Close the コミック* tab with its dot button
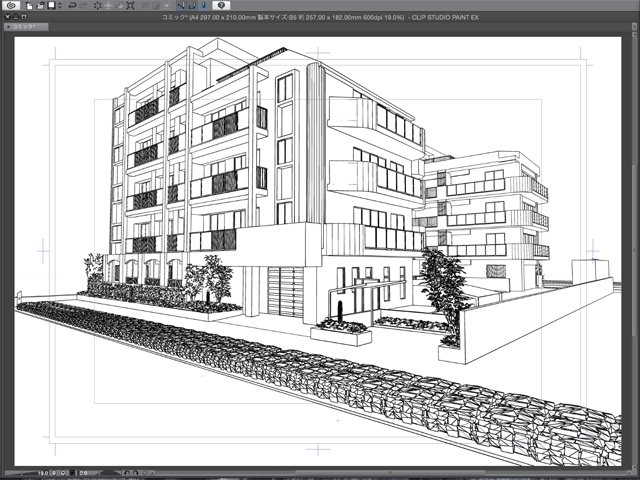This screenshot has width=640, height=480. [x=9, y=27]
